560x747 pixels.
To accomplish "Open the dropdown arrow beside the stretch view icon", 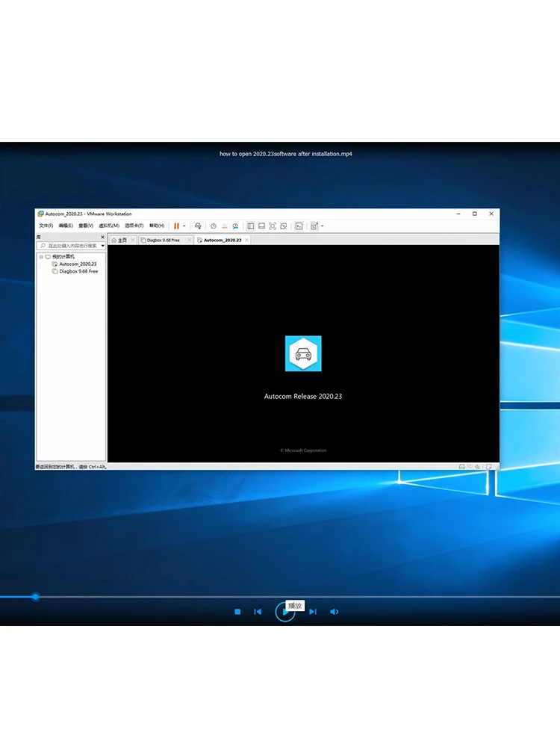I will click(x=323, y=226).
